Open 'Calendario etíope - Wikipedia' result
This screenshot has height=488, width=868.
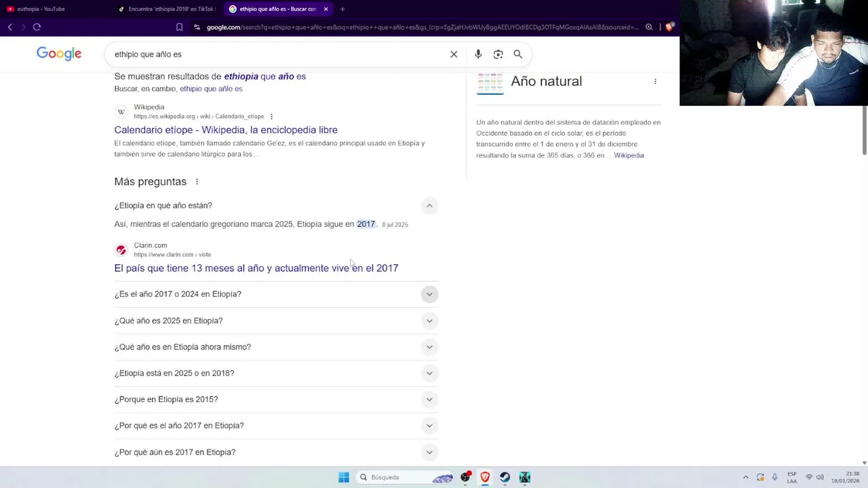(226, 130)
